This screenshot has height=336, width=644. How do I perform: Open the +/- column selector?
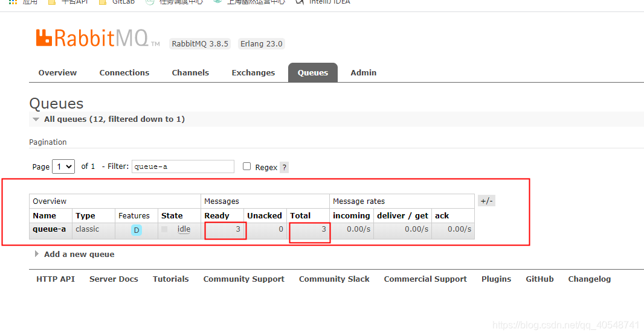point(487,201)
